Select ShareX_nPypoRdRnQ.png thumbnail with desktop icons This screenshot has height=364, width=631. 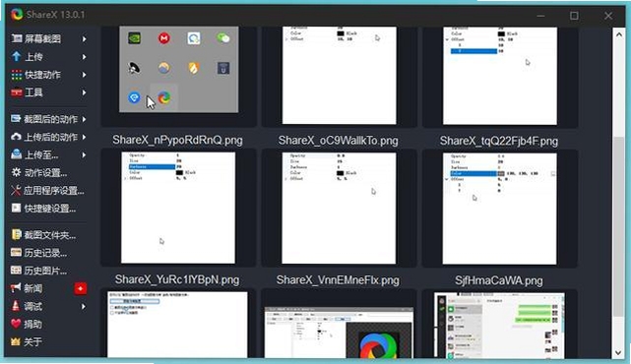pyautogui.click(x=179, y=69)
